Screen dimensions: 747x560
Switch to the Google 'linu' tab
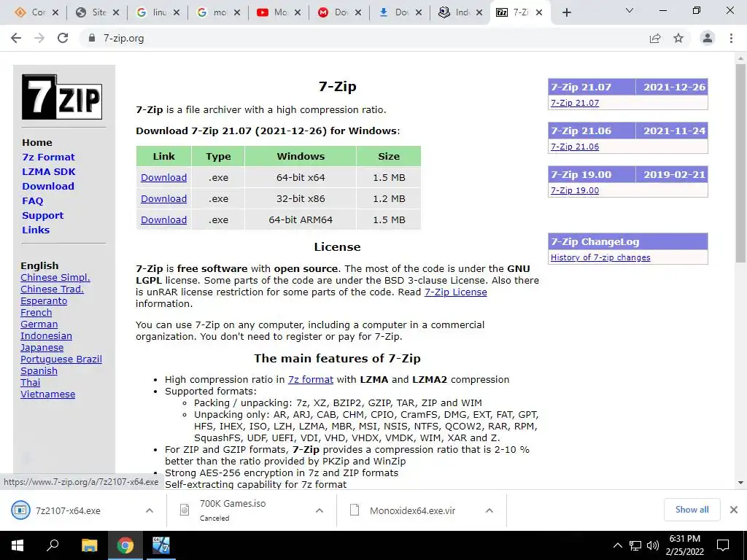158,12
